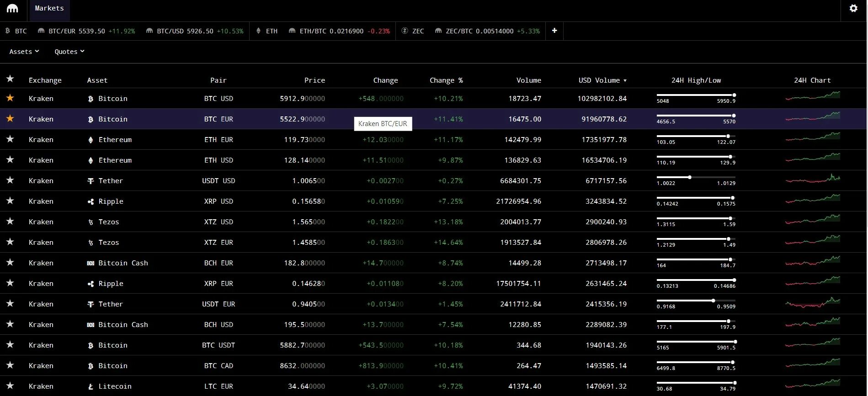Screen dimensions: 868x396
Task: Open BTC/EUR ticker in top bar
Action: pos(86,31)
